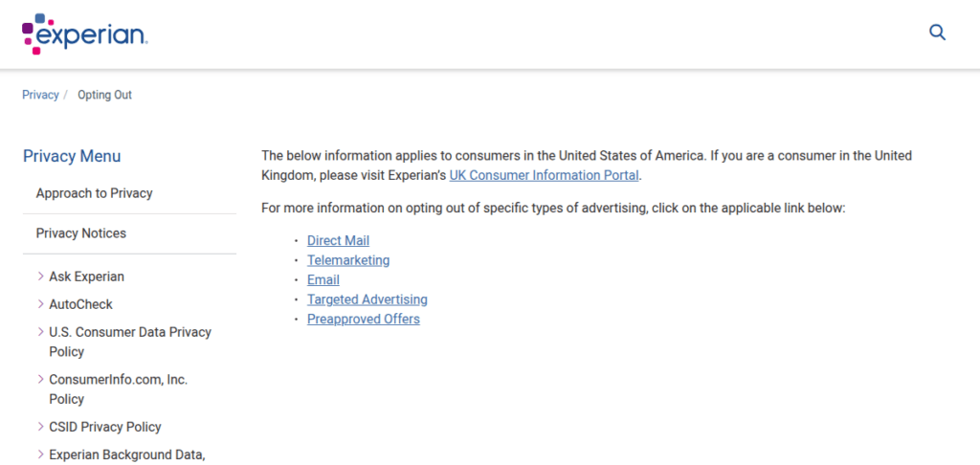This screenshot has height=465, width=980.
Task: Follow the Telemarketing link
Action: click(x=348, y=260)
